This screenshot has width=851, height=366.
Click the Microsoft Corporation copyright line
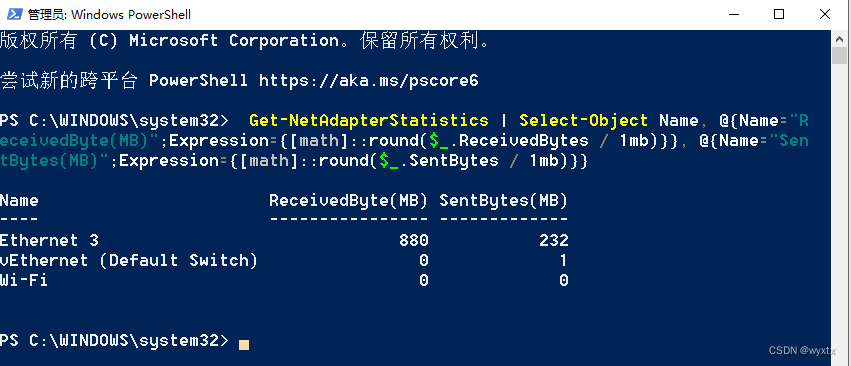coord(245,41)
